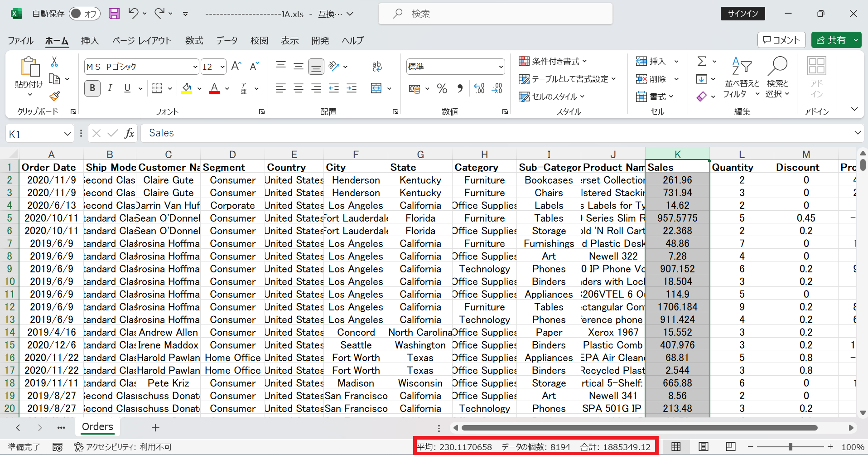This screenshot has height=455, width=868.
Task: Click the decrease indent icon
Action: click(x=334, y=88)
